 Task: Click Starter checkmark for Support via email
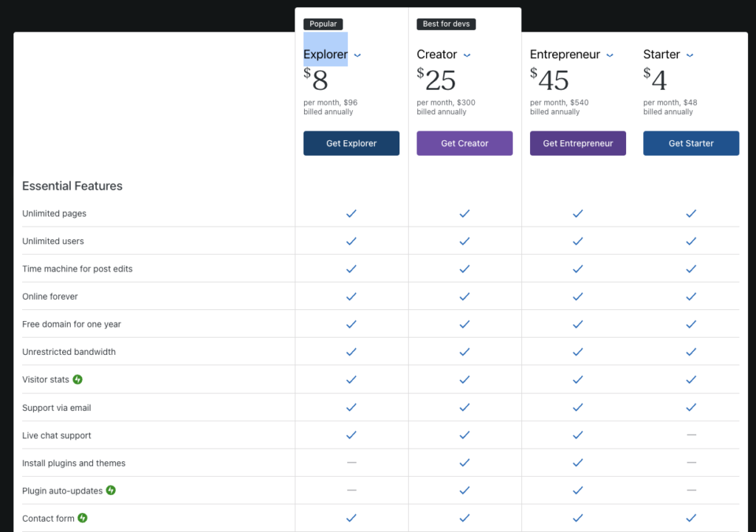point(691,407)
